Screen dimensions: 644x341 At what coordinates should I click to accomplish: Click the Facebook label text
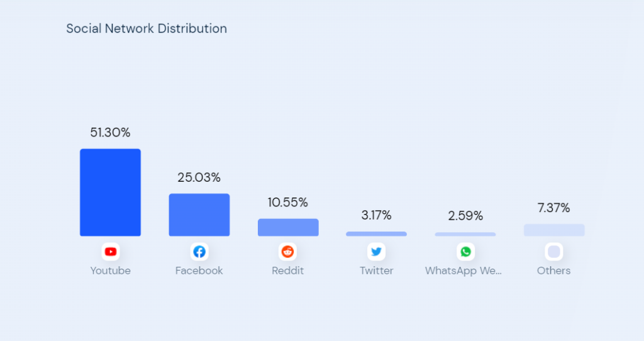(199, 271)
